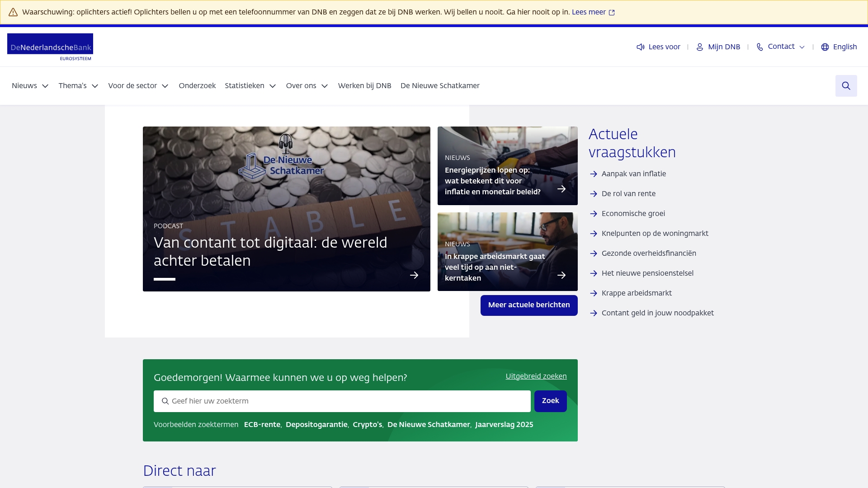Click arrow on Energieprijzen news card
The image size is (868, 488).
tap(561, 189)
